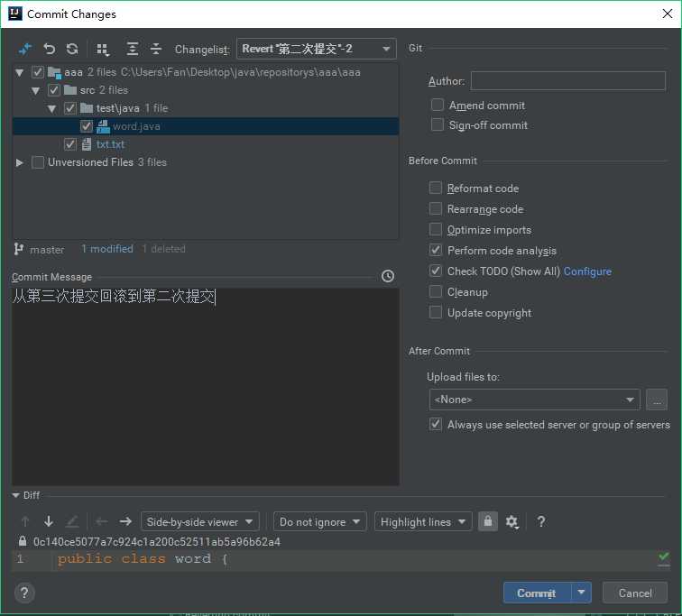Image resolution: width=682 pixels, height=616 pixels.
Task: Uncheck Always use selected server option
Action: [436, 424]
